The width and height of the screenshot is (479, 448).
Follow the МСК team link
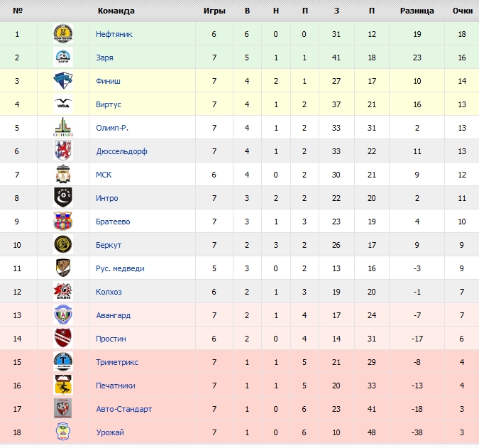tap(104, 175)
